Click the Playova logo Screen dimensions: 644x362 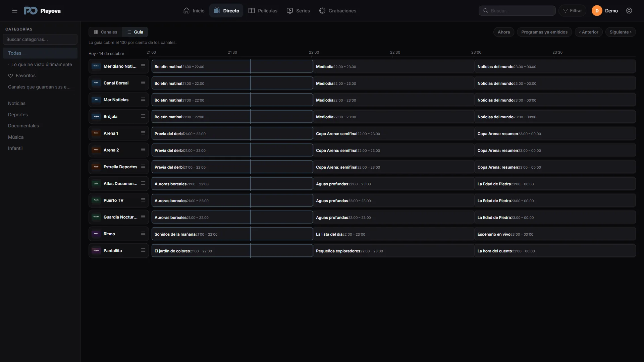pos(42,11)
